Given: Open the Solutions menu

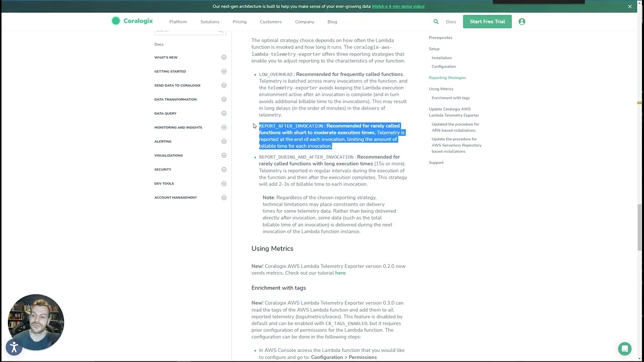Looking at the screenshot, I should (x=210, y=22).
